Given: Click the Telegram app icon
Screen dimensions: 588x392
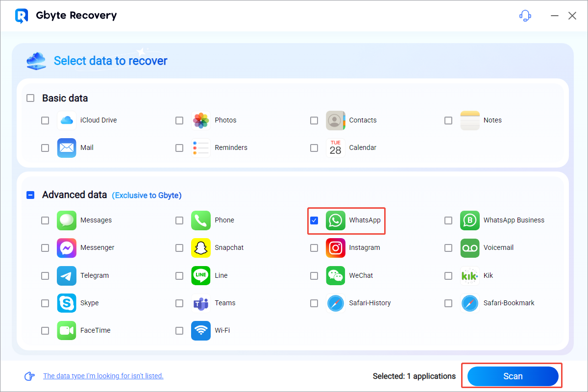Looking at the screenshot, I should (66, 275).
